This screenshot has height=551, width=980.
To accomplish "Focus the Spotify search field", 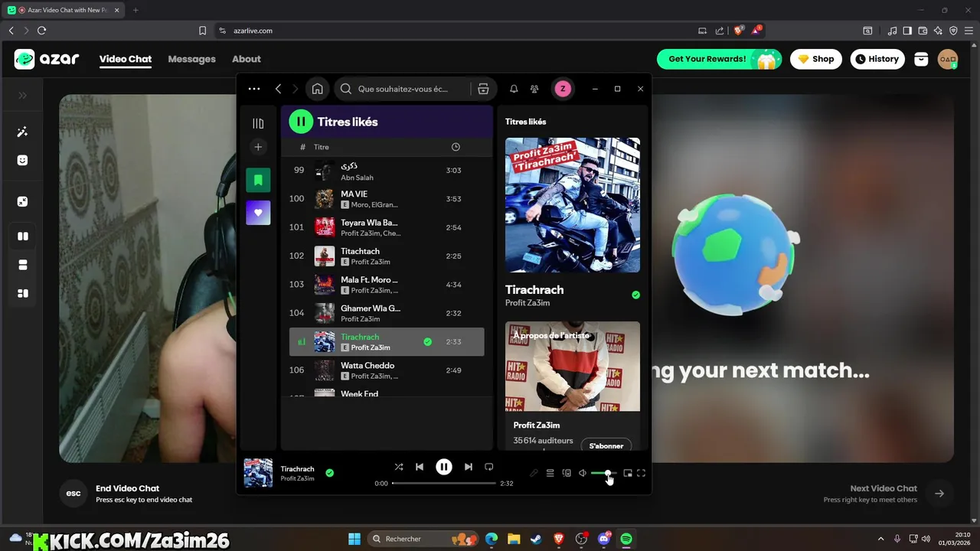I will point(406,89).
